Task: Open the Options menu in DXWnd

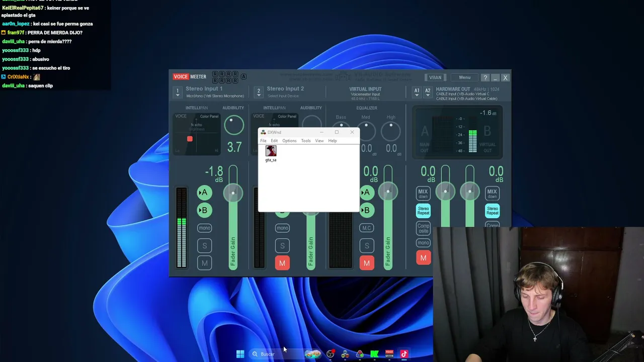Action: (289, 141)
